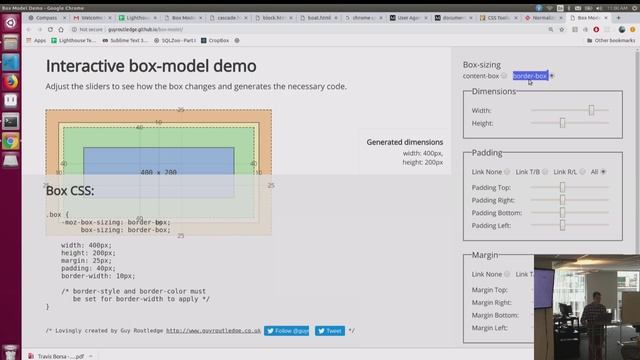The height and width of the screenshot is (360, 640).
Task: Click the Not secure site info icon
Action: 74,29
